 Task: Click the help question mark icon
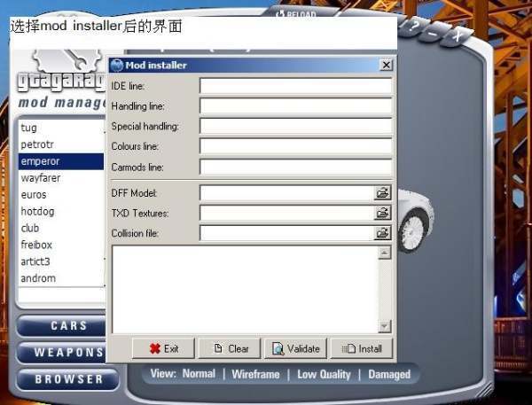413,26
